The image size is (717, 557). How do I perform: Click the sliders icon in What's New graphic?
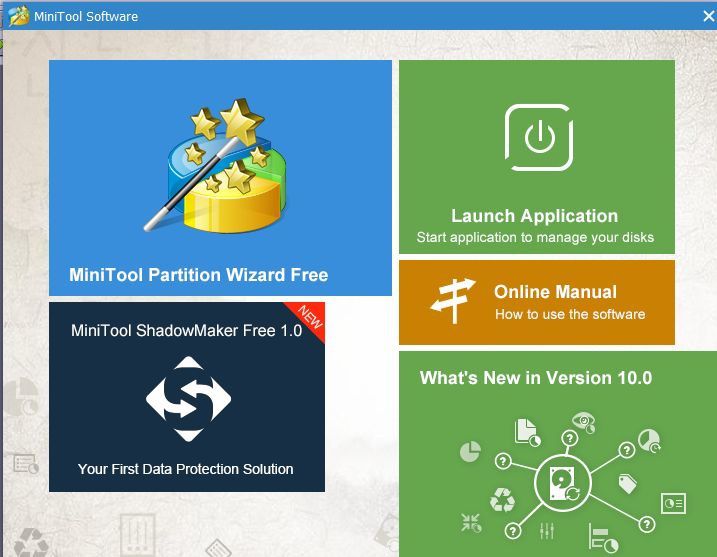[547, 530]
